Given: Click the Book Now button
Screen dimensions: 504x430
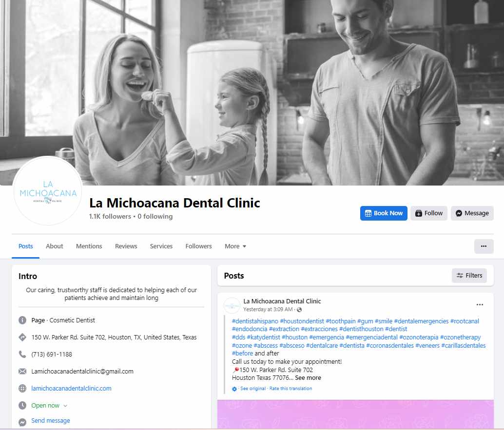Looking at the screenshot, I should point(384,213).
